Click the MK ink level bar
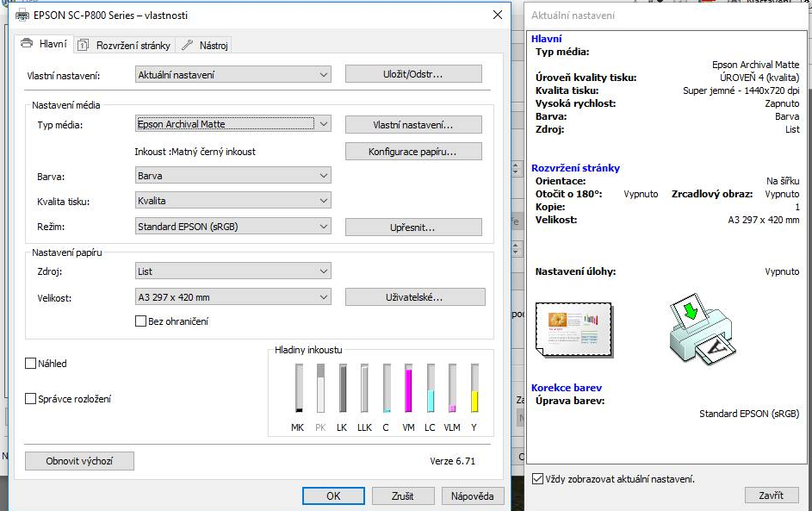Image resolution: width=812 pixels, height=511 pixels. 299,388
